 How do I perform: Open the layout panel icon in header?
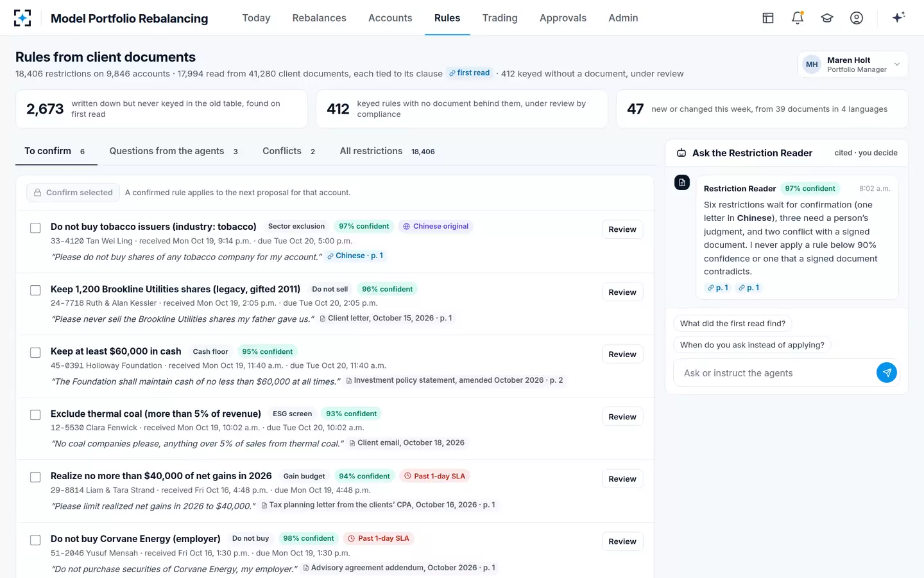768,18
